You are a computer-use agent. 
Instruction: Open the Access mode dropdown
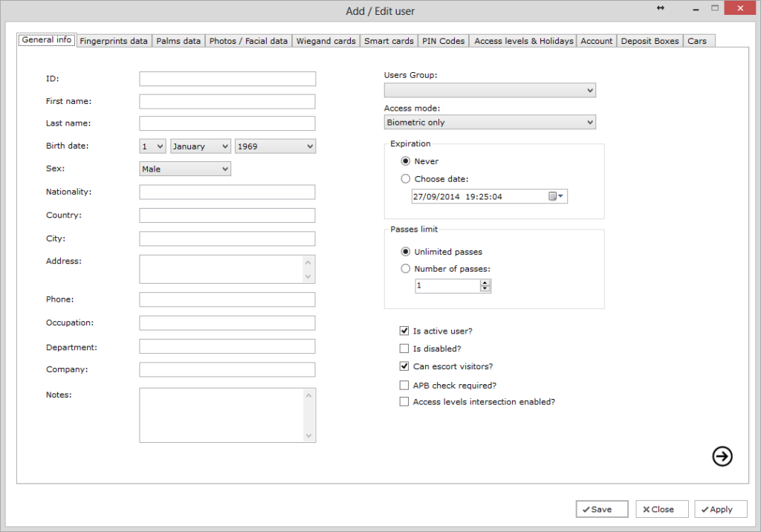[x=490, y=122]
